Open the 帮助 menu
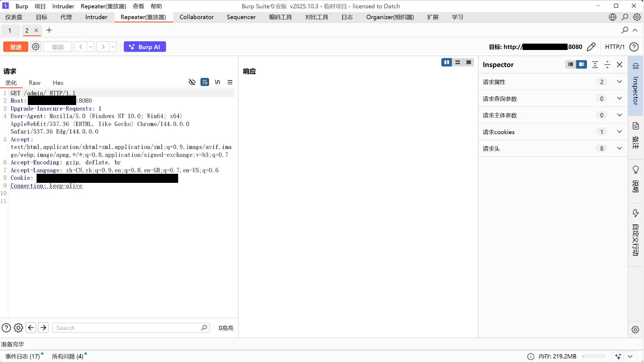The width and height of the screenshot is (644, 362). pos(156,6)
